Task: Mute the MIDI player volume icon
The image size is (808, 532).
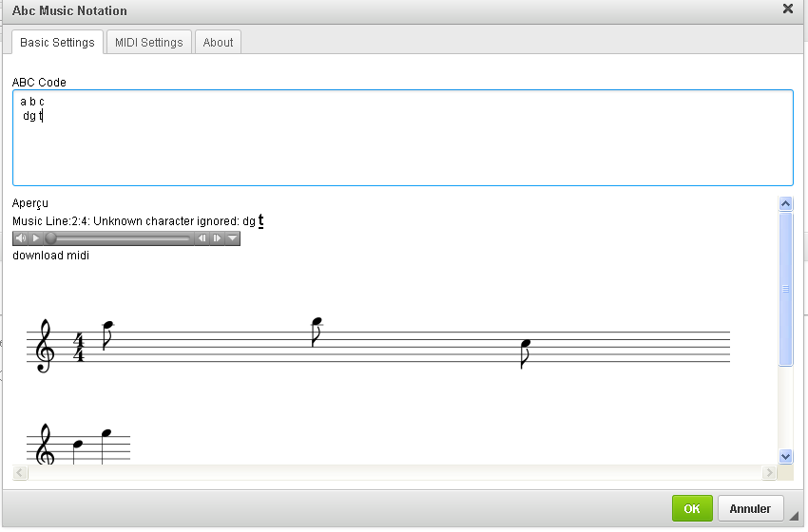Action: [21, 238]
